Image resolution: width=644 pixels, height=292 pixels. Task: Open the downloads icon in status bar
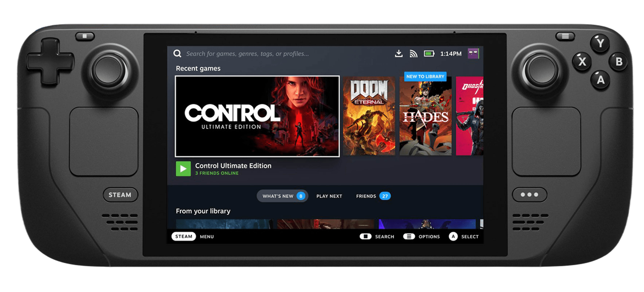coord(398,53)
